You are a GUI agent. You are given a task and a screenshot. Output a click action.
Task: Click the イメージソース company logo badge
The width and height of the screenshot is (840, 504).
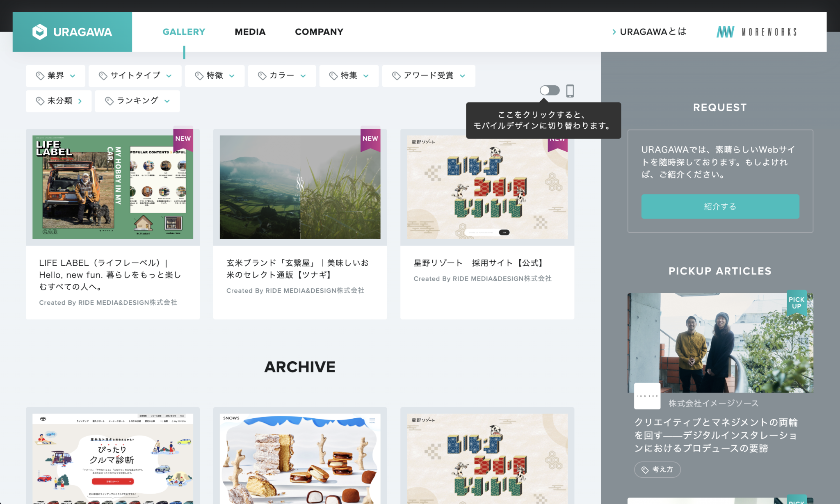647,396
